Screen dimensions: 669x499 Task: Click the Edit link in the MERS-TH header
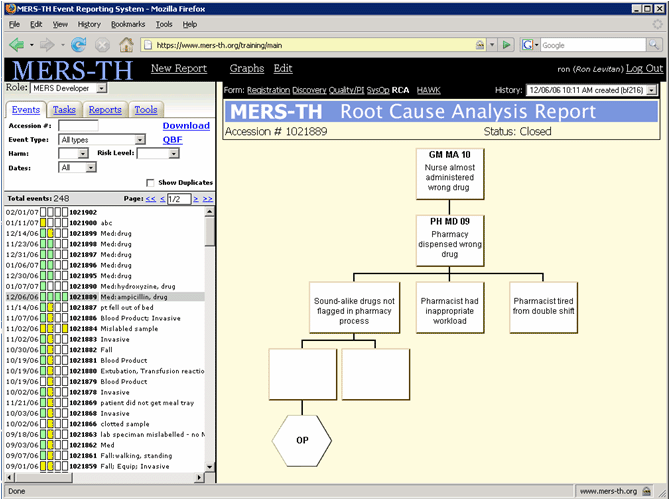click(283, 68)
